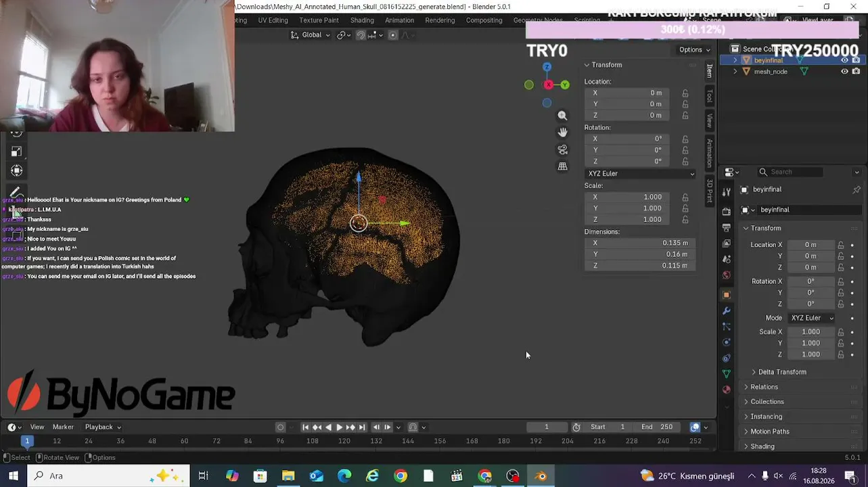Image resolution: width=868 pixels, height=487 pixels.
Task: Switch to the Shading workspace tab
Action: point(362,20)
